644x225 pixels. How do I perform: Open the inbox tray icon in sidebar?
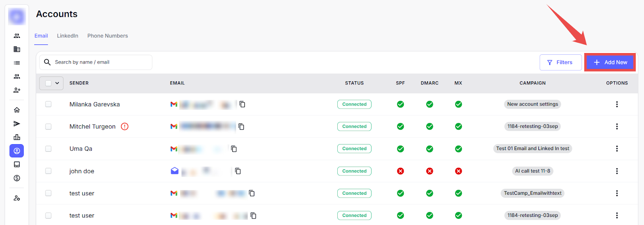[17, 164]
